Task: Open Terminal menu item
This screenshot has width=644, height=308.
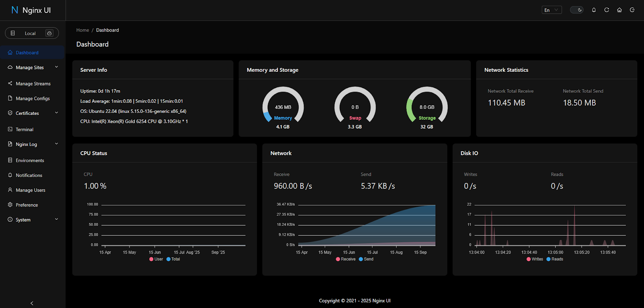Action: click(32, 129)
